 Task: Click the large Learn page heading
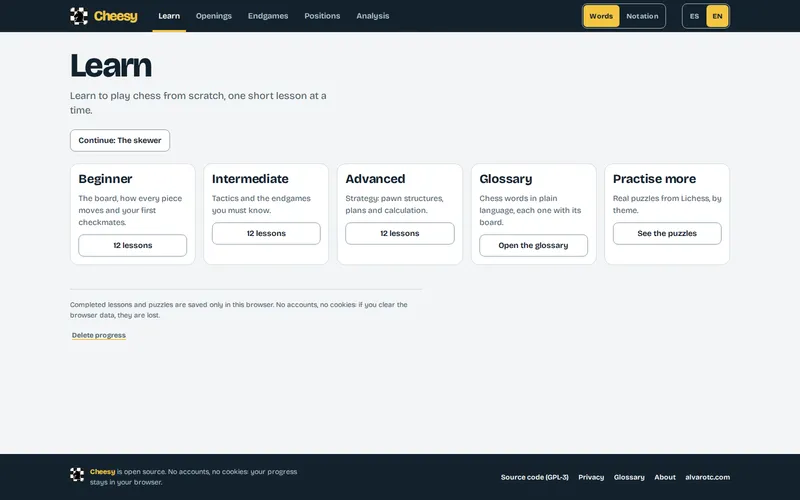(111, 65)
